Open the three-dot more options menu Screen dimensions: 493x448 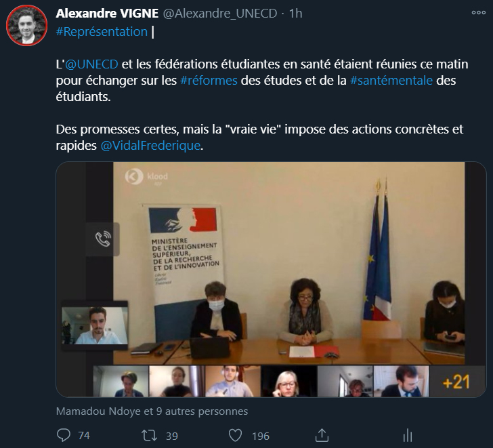[x=479, y=13]
